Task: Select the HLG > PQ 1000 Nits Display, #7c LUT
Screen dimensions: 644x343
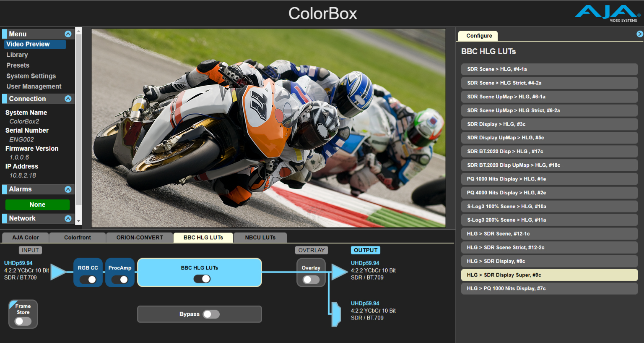Action: pyautogui.click(x=549, y=288)
